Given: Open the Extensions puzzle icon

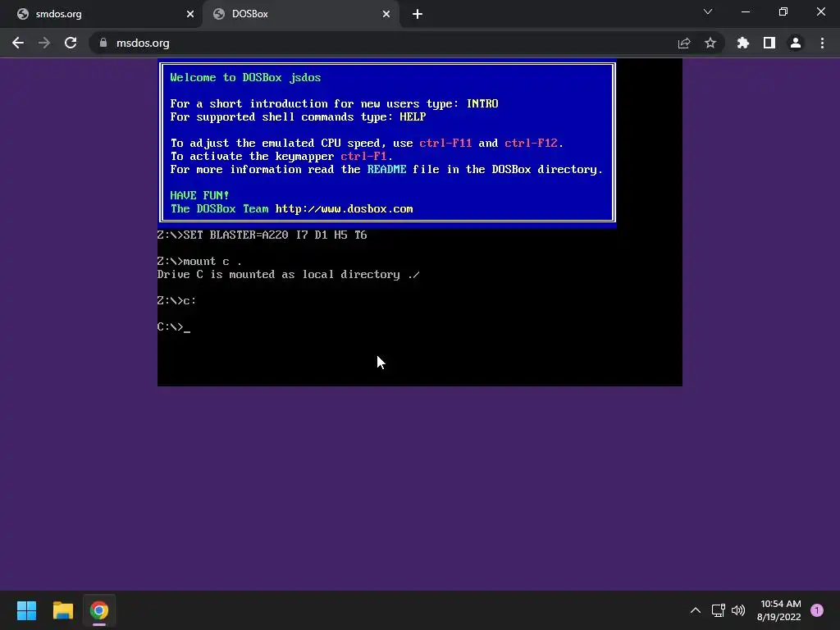Looking at the screenshot, I should pos(743,43).
